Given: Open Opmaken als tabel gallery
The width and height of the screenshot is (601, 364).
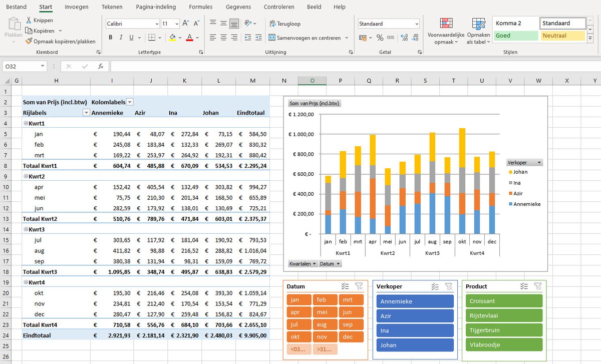Looking at the screenshot, I should coord(478,31).
